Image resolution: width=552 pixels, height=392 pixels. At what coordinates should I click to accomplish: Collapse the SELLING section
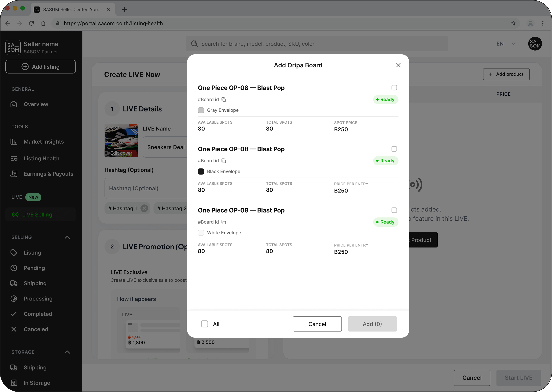click(67, 237)
